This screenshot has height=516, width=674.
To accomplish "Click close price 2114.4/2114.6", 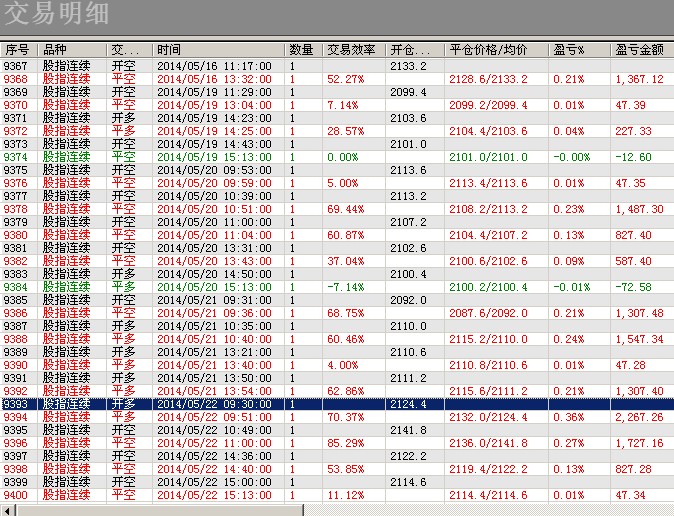I will [488, 495].
